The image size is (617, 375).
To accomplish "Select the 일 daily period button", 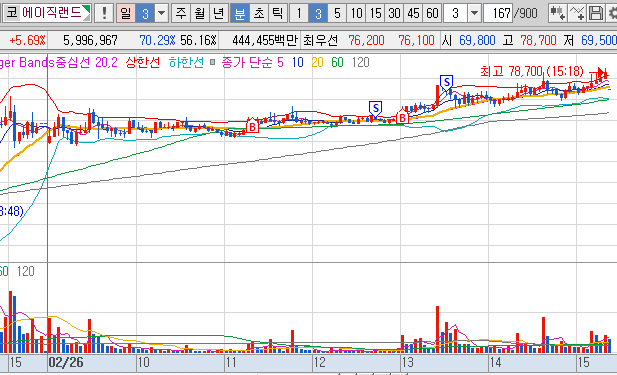I will tap(126, 13).
